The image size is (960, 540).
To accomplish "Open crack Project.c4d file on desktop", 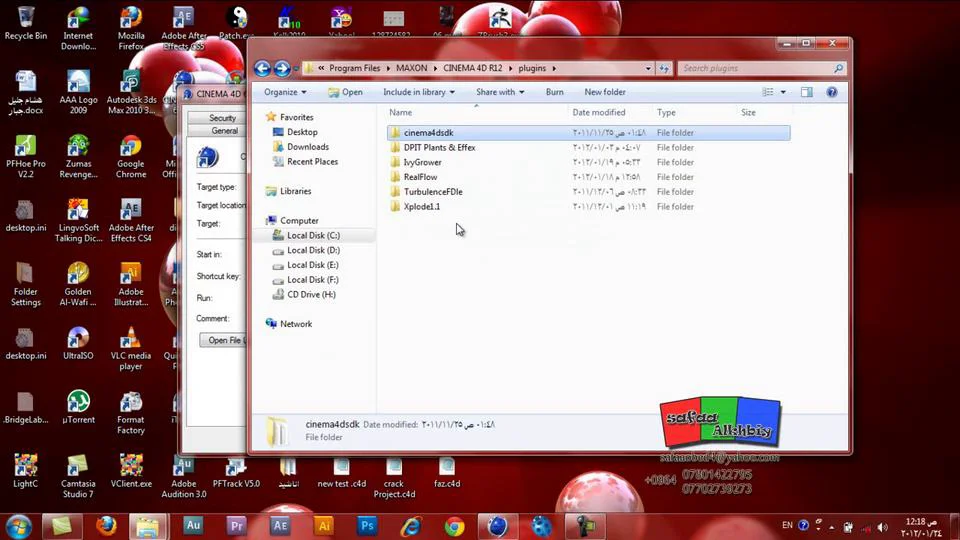I will pos(394,476).
